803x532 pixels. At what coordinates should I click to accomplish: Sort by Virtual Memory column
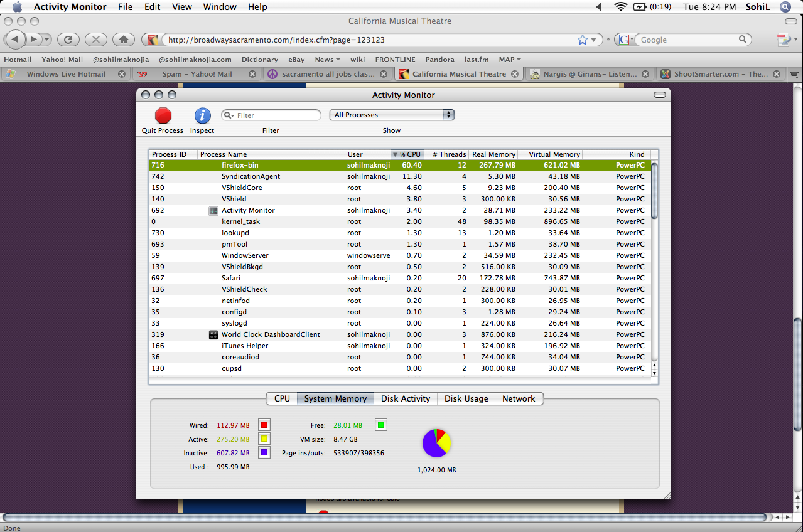(x=550, y=154)
